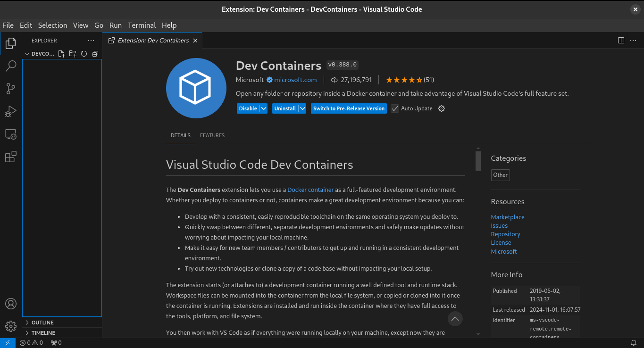Open the Terminal menu
This screenshot has width=644, height=348.
pos(142,25)
